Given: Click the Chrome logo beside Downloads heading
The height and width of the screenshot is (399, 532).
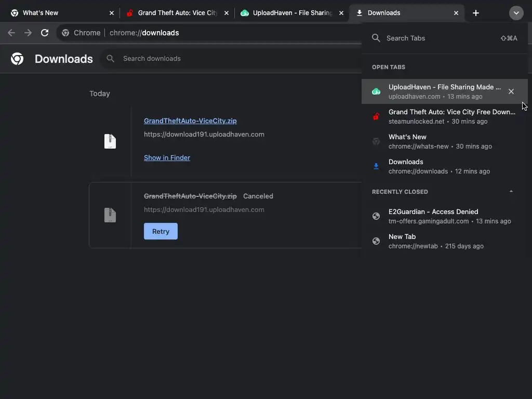Looking at the screenshot, I should (x=17, y=59).
